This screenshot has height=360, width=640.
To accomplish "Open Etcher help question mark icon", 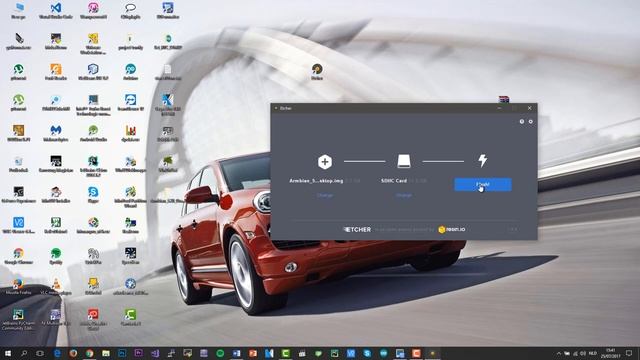I will [522, 122].
